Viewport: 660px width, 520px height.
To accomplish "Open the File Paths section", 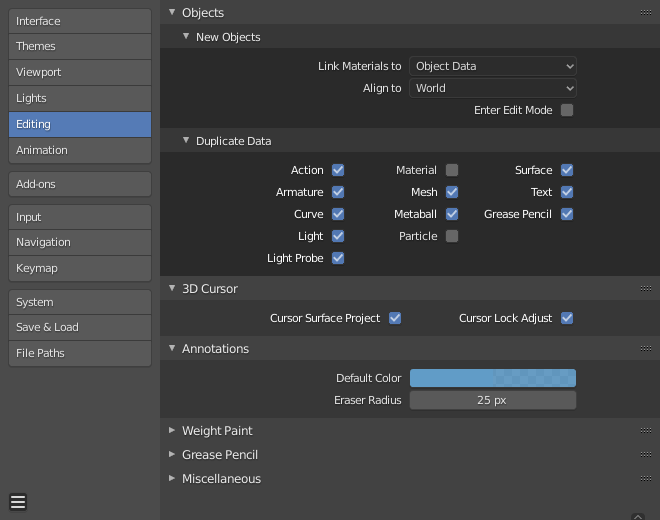I will pos(80,353).
